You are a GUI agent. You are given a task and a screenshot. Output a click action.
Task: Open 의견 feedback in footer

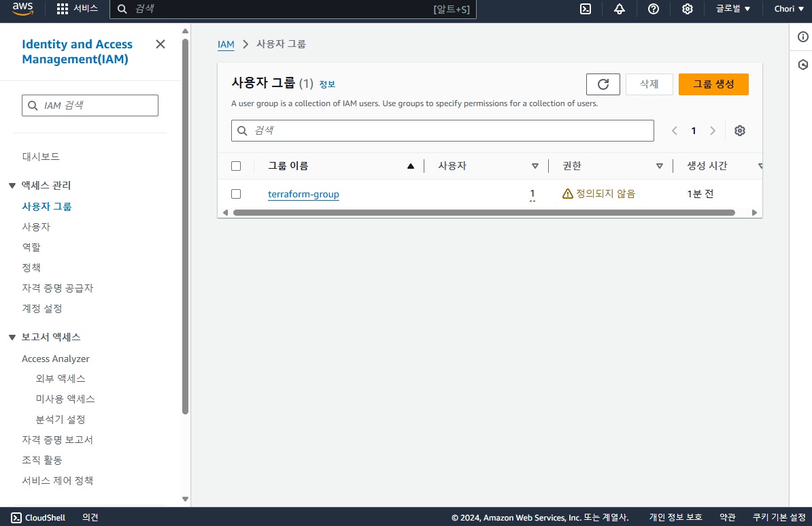click(90, 517)
